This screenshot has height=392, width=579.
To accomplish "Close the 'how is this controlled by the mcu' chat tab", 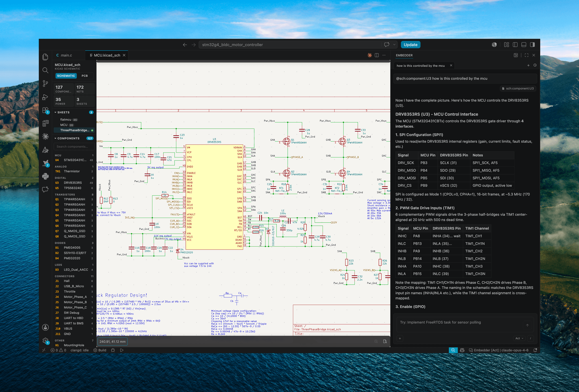I will click(x=451, y=66).
